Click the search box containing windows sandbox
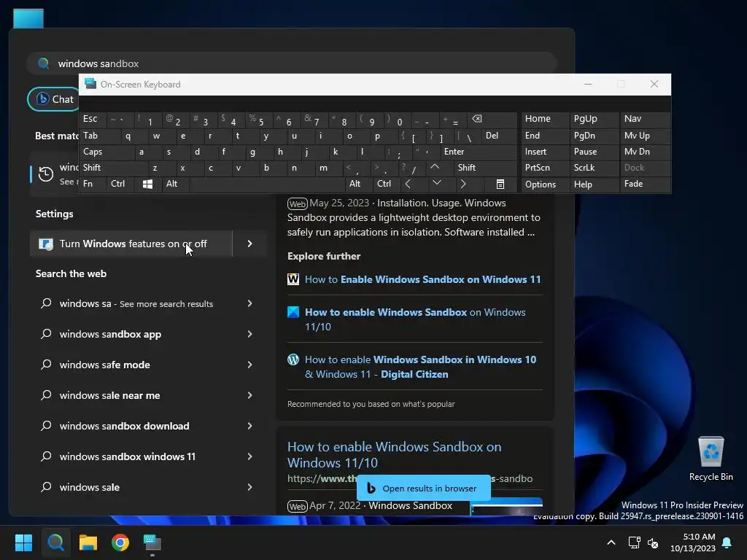The width and height of the screenshot is (747, 560). 292,63
